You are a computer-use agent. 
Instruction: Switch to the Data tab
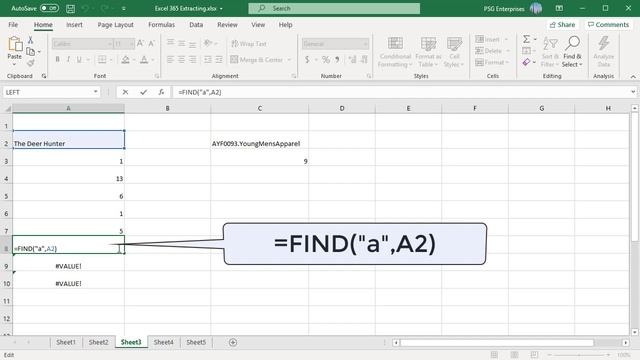point(196,24)
